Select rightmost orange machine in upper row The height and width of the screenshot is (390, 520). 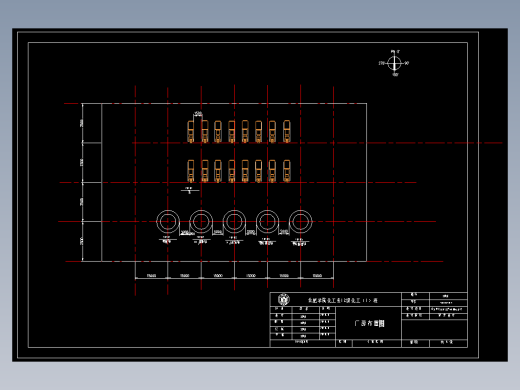click(x=287, y=132)
